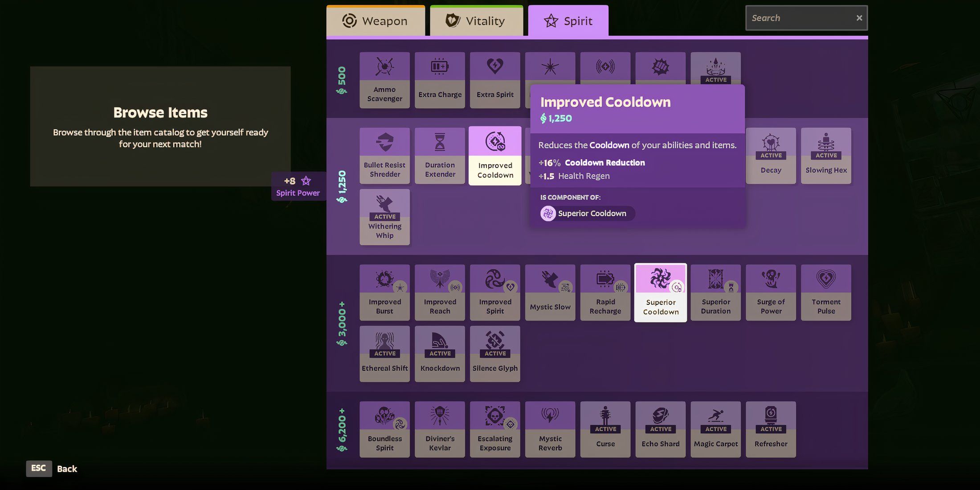
Task: Select the Ammo Scavenger item
Action: (384, 80)
